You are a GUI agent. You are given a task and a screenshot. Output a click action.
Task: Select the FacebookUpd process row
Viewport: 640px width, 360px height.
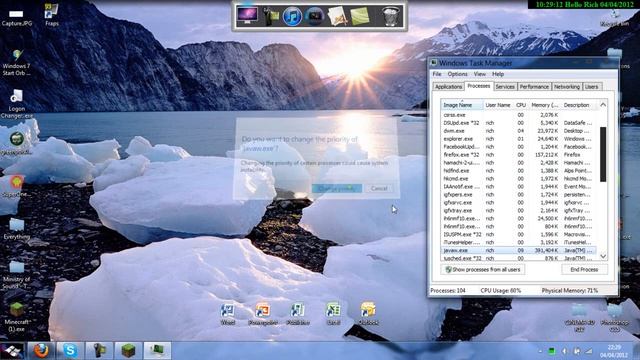[518, 147]
